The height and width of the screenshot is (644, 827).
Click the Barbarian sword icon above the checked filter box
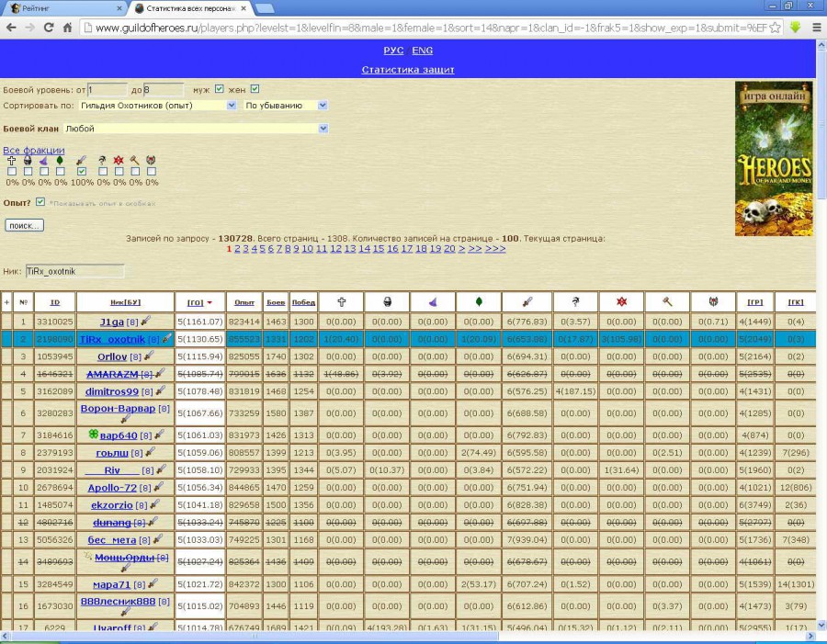click(81, 161)
